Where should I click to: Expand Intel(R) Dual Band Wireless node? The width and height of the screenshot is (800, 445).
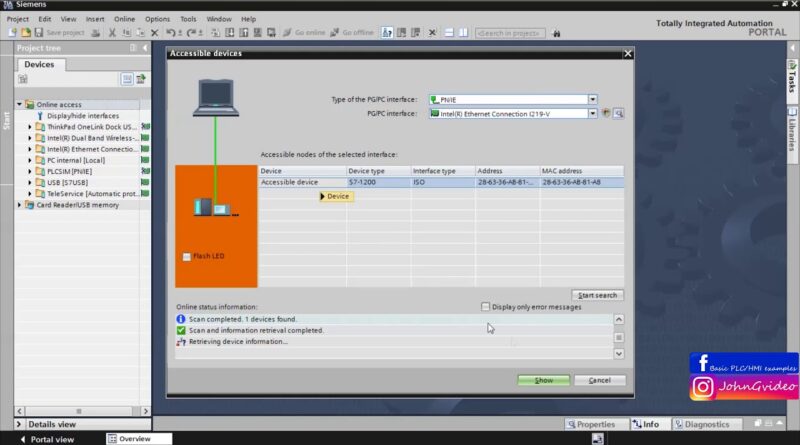click(30, 138)
